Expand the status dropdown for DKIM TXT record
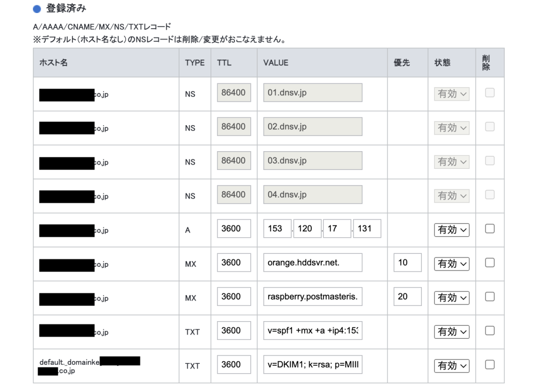534x392 pixels. coord(452,365)
